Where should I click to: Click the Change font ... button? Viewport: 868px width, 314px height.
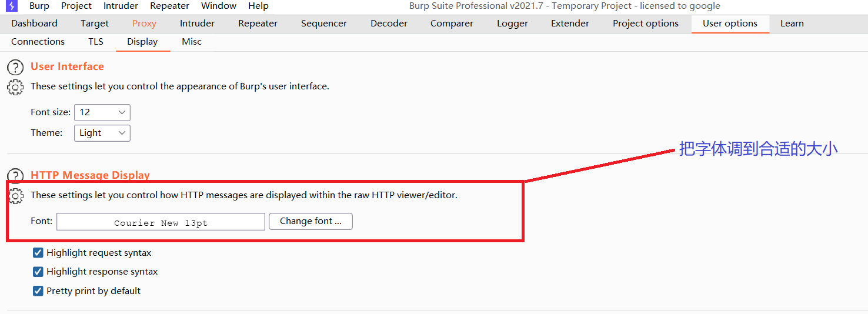(x=311, y=222)
